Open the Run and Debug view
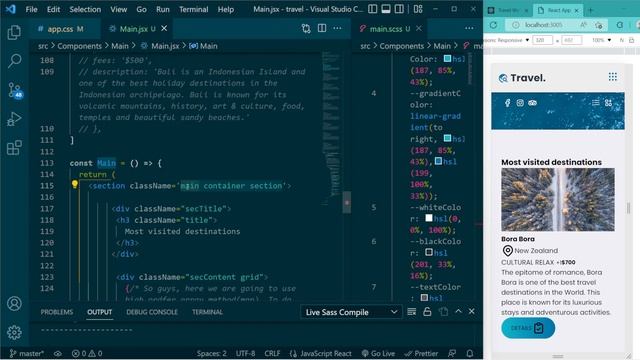Screen dimensions: 640x360 click(x=14, y=119)
